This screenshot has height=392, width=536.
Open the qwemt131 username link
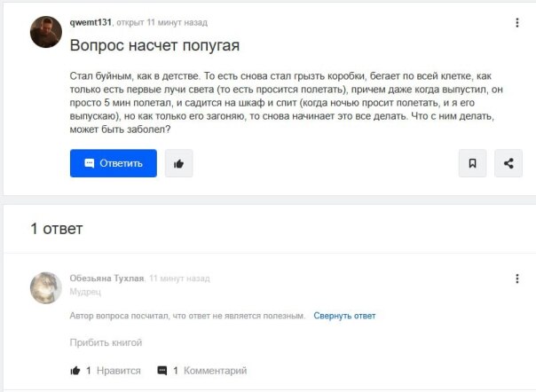pos(91,22)
